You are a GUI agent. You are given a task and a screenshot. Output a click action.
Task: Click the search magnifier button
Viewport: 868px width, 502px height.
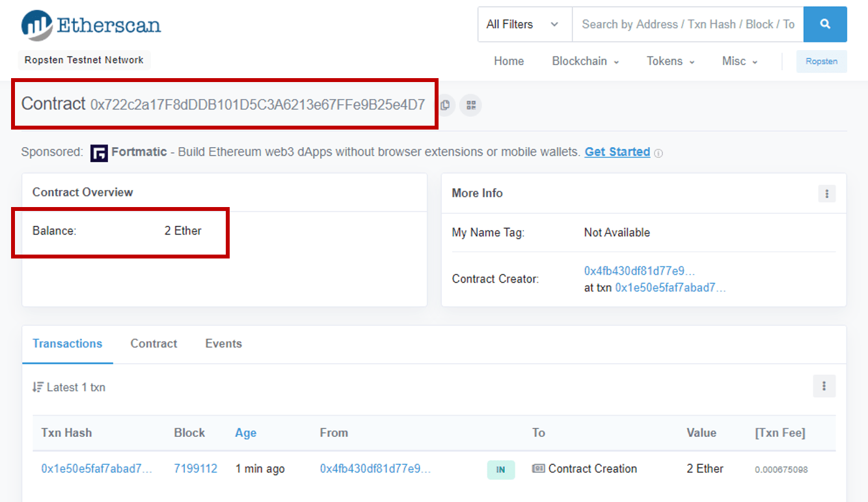[x=825, y=24]
